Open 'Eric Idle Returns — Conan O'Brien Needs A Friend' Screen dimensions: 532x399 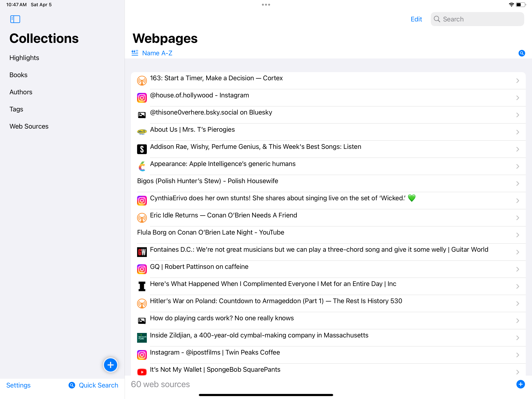pos(328,218)
